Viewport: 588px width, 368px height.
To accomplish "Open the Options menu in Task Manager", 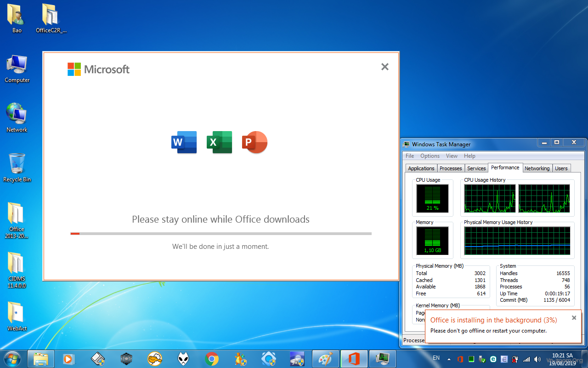I will [x=430, y=156].
